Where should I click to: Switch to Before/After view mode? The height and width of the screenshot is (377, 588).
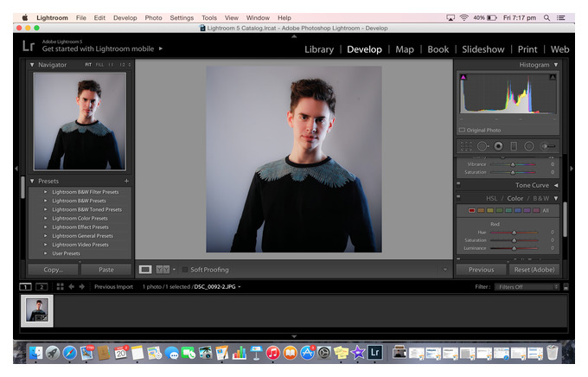tap(163, 269)
